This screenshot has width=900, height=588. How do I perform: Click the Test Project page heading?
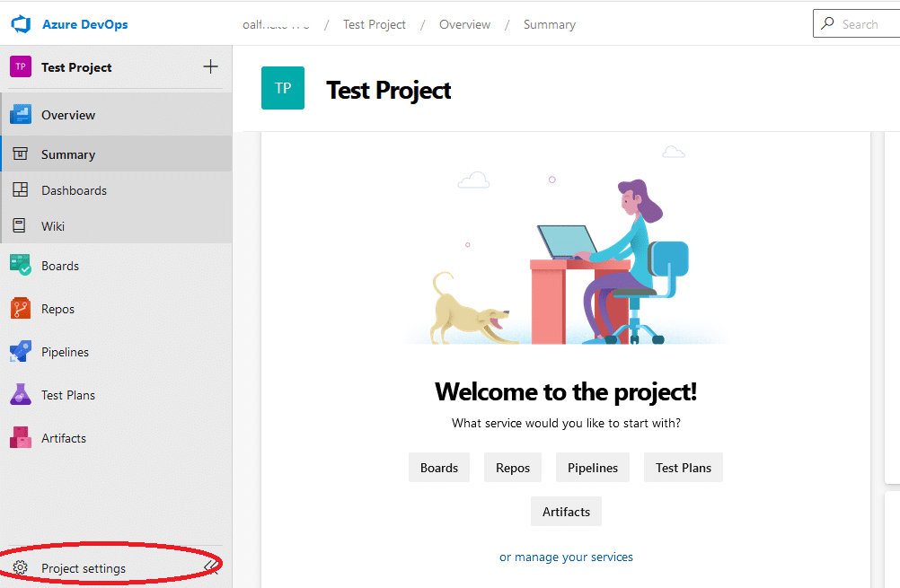click(389, 90)
